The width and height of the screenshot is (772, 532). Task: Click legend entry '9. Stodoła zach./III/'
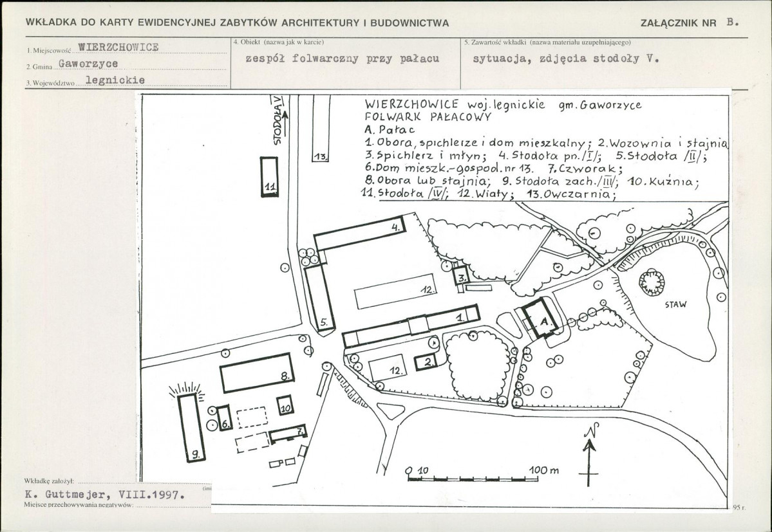[561, 181]
